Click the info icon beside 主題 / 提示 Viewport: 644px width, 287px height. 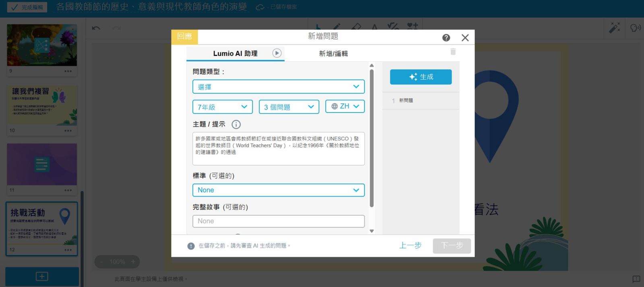(x=236, y=125)
